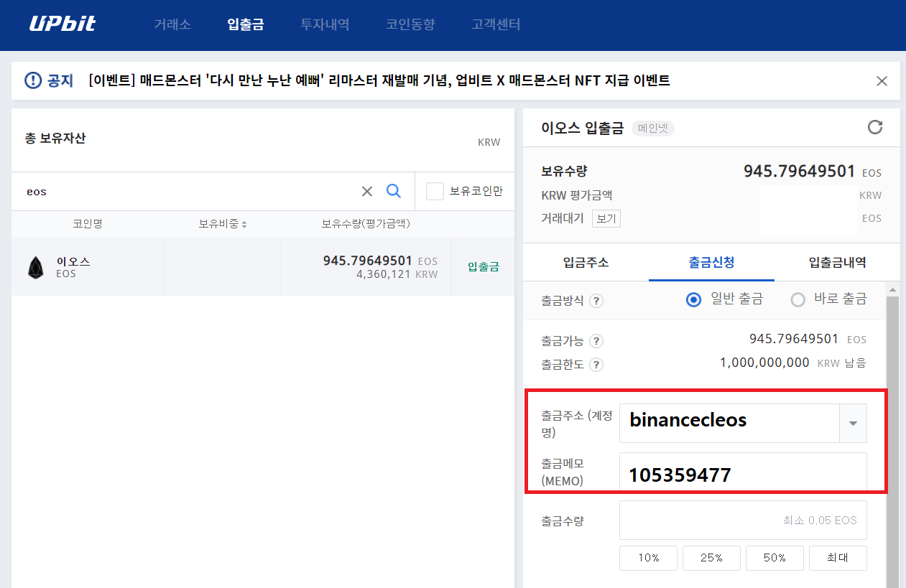Click the 코인명 column header

coord(88,224)
